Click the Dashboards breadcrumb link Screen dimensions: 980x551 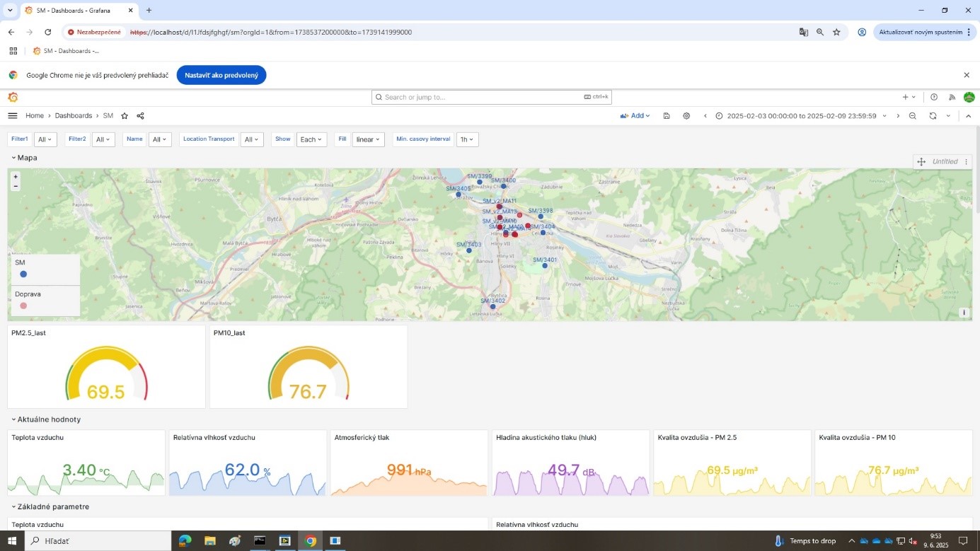[x=74, y=116]
